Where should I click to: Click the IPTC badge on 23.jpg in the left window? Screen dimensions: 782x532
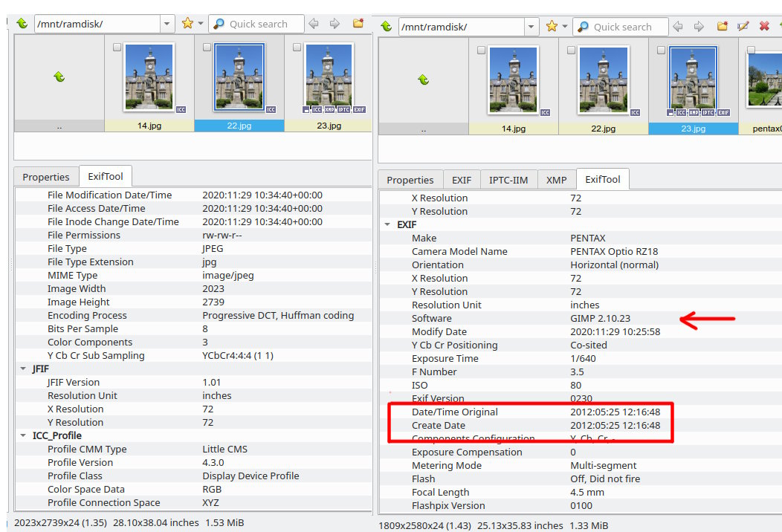click(344, 110)
